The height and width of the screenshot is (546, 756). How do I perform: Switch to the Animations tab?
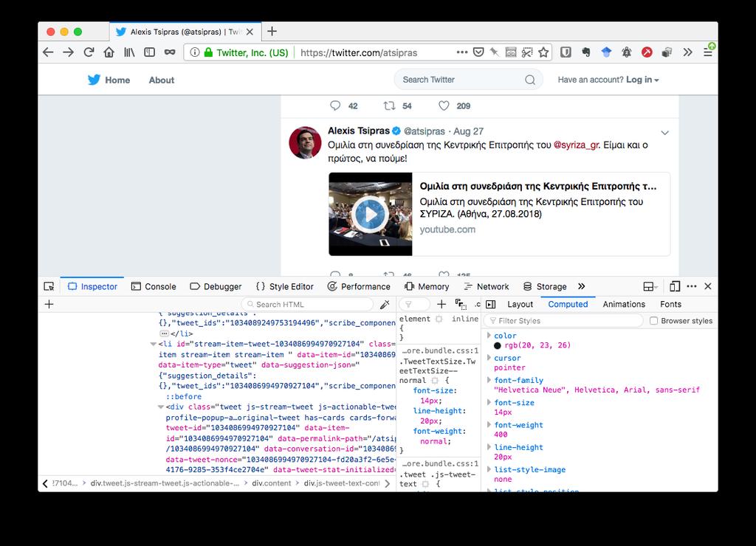pyautogui.click(x=623, y=304)
